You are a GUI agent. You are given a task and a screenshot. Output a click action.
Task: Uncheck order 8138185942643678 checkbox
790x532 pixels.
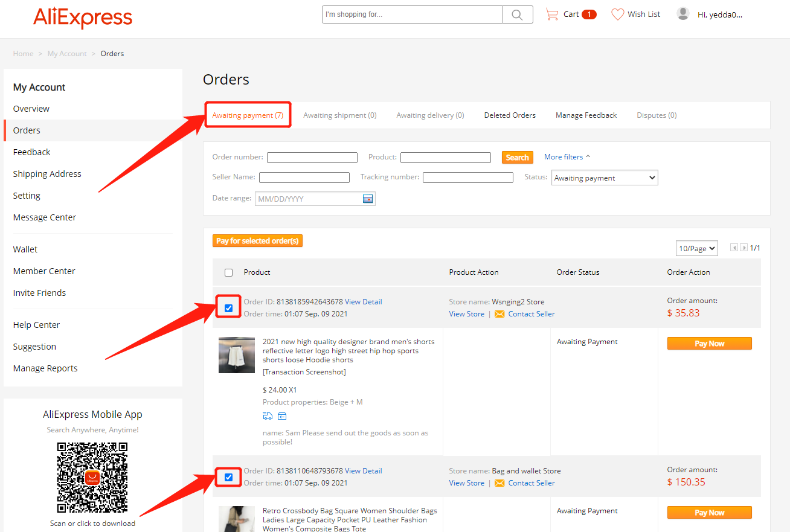(228, 308)
